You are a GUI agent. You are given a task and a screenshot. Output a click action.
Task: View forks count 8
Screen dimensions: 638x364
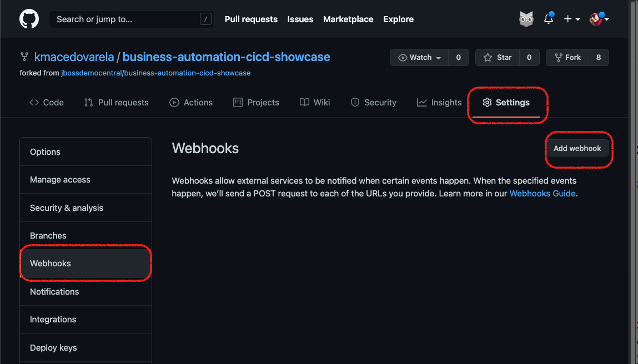[x=599, y=57]
